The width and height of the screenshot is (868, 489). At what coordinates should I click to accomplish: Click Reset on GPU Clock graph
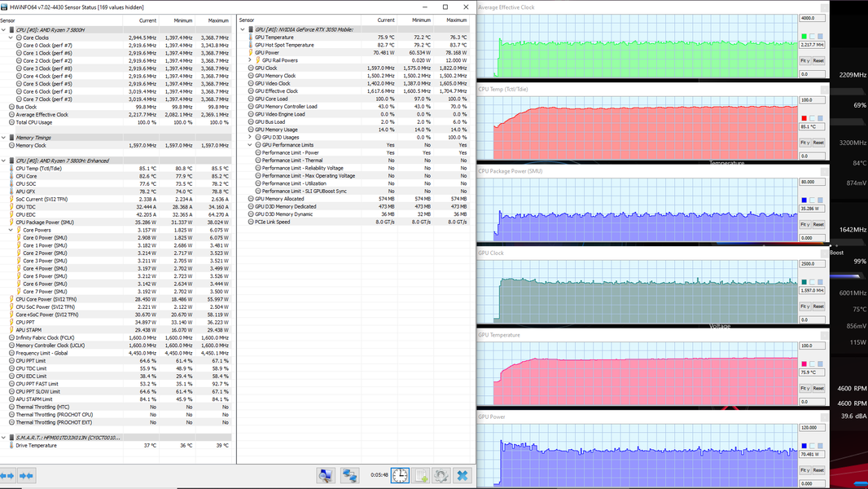(x=818, y=306)
